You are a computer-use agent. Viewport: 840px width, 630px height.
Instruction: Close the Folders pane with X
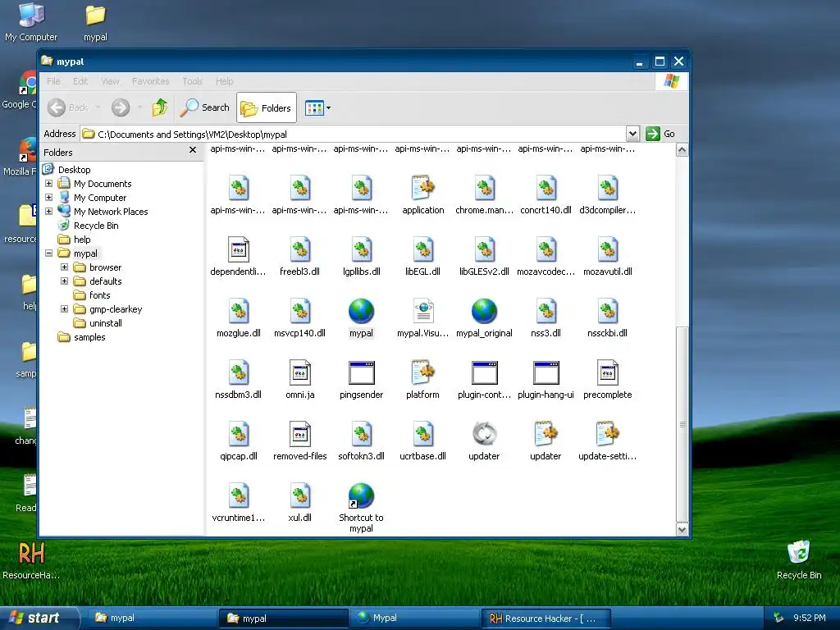click(x=193, y=151)
